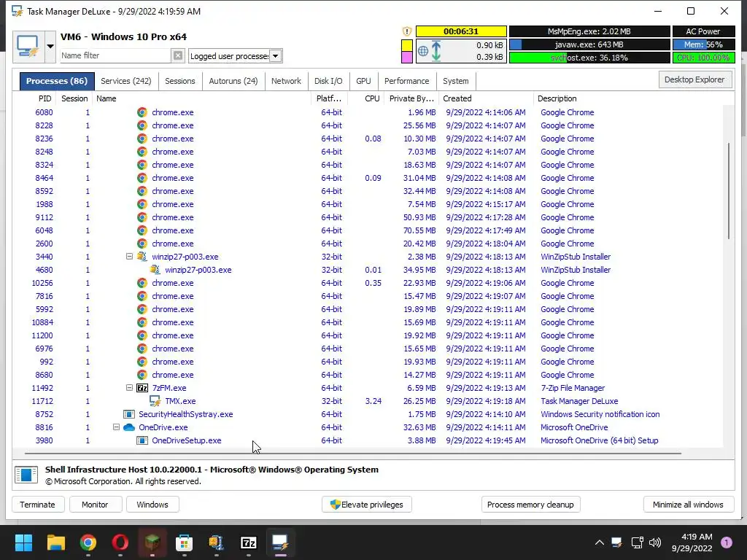Image resolution: width=747 pixels, height=560 pixels.
Task: Open the Autoruns (24) tab
Action: pos(233,81)
